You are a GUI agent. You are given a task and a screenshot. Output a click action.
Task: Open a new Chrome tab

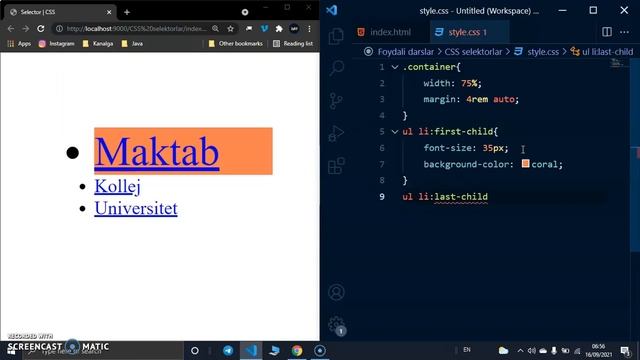pos(127,12)
